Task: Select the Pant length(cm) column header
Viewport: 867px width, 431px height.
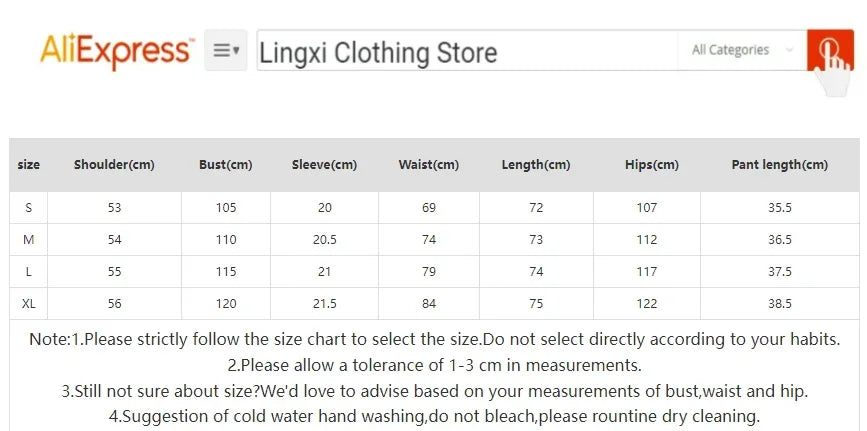Action: (779, 165)
